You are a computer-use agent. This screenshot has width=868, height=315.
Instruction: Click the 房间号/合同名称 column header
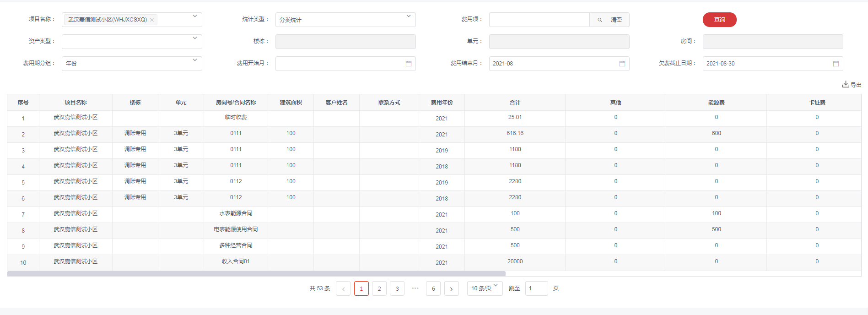click(x=236, y=103)
